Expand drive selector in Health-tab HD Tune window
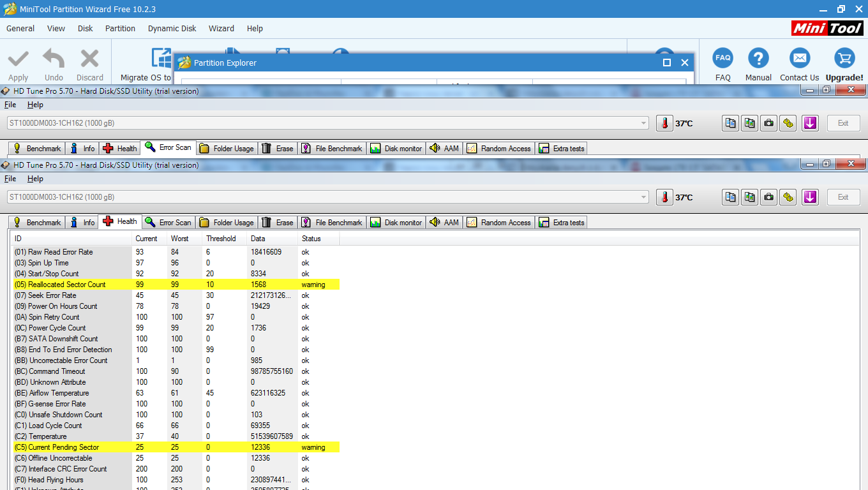This screenshot has height=490, width=868. 643,197
